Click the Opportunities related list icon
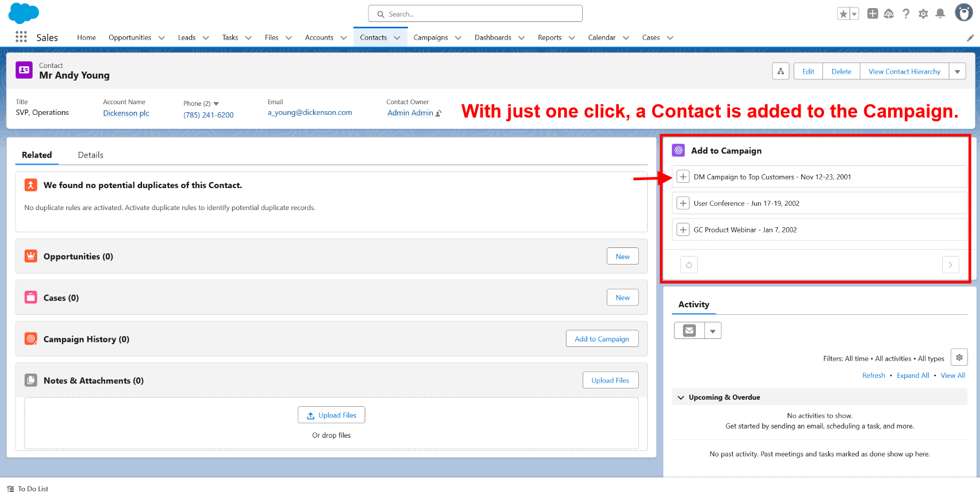 click(x=31, y=257)
